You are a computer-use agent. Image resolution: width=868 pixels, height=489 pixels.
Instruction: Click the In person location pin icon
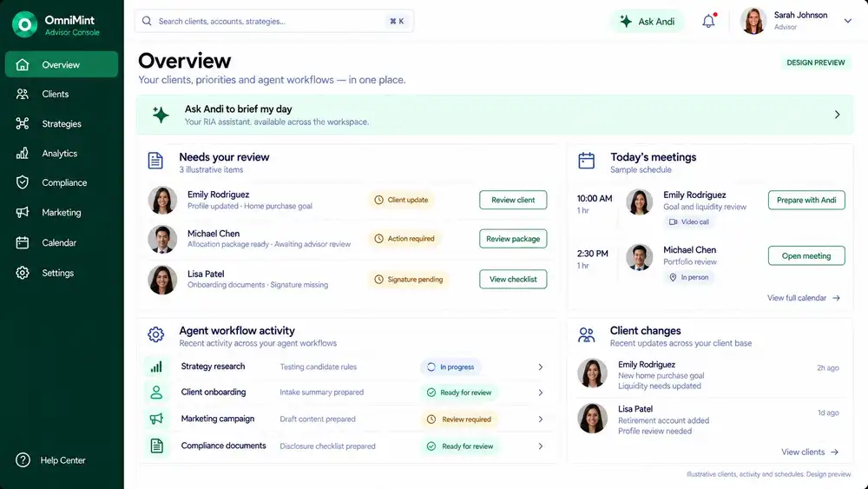point(674,277)
